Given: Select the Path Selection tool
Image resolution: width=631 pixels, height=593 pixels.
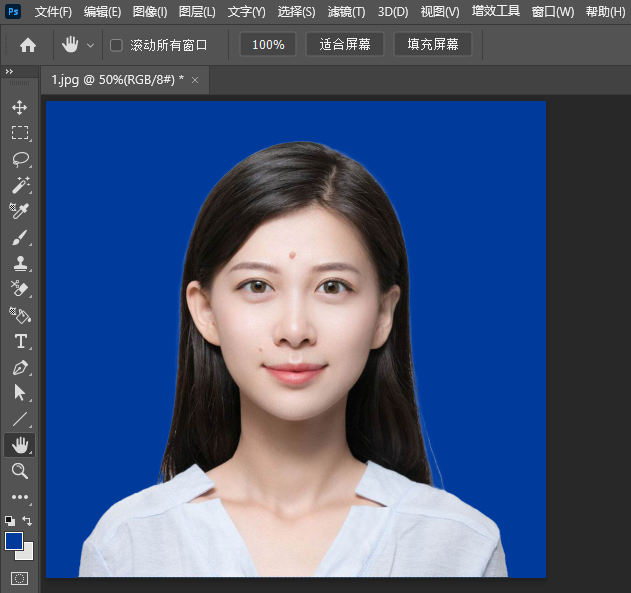Looking at the screenshot, I should (x=19, y=393).
